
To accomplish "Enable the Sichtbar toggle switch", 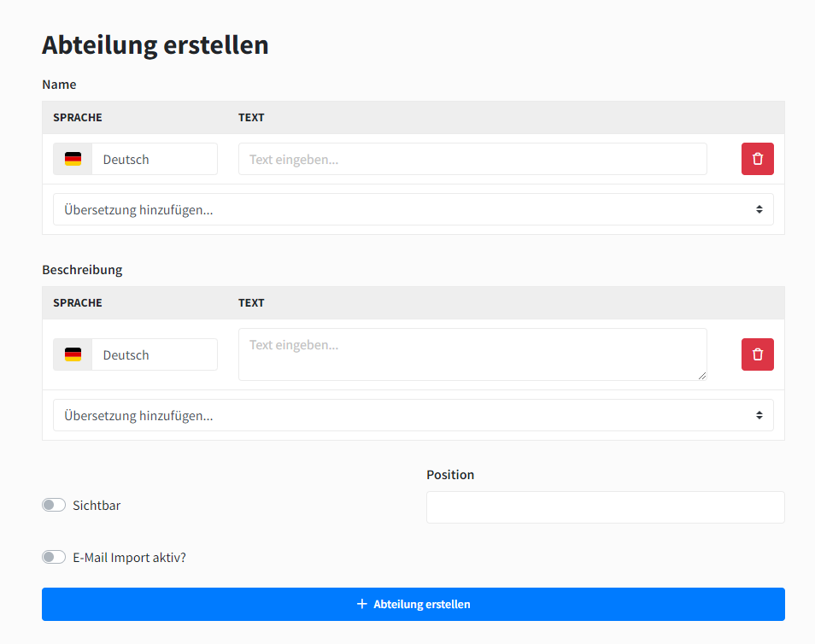I will (54, 506).
